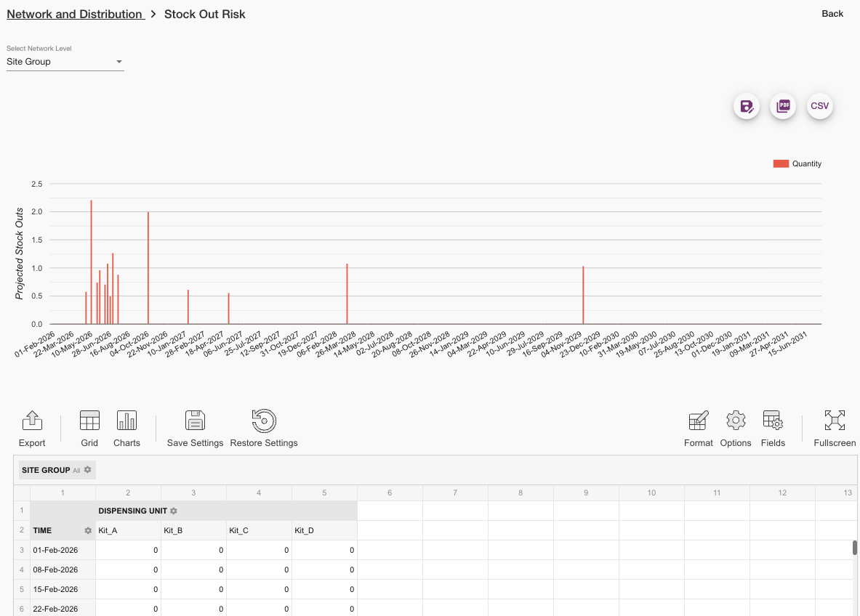Image resolution: width=860 pixels, height=616 pixels.
Task: Select the Kit_A column header
Action: 128,531
